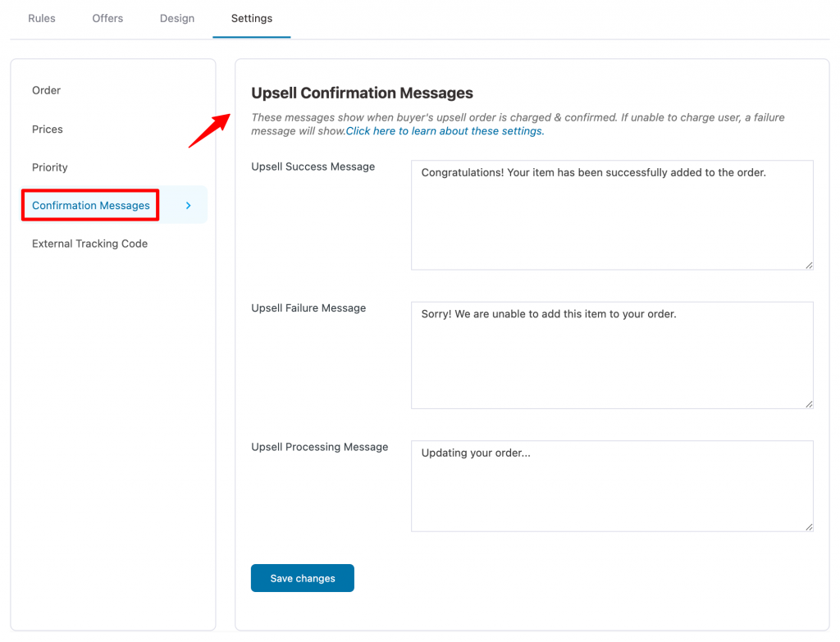Click the learn about these settings link
This screenshot has height=642, width=840.
445,130
